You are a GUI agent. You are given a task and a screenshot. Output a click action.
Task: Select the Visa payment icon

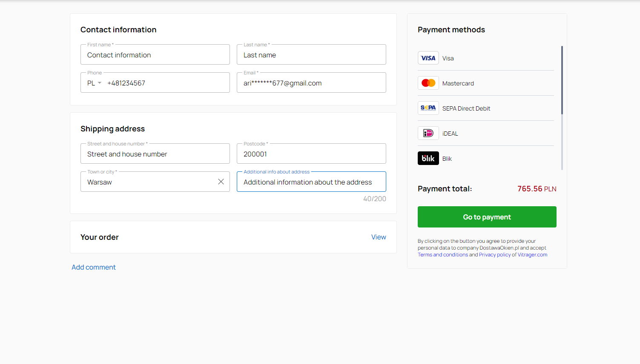click(x=428, y=57)
